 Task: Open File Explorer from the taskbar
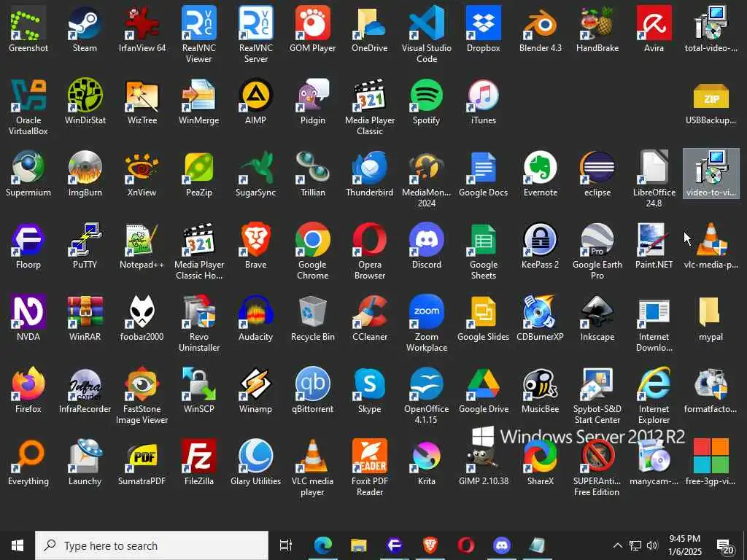359,545
